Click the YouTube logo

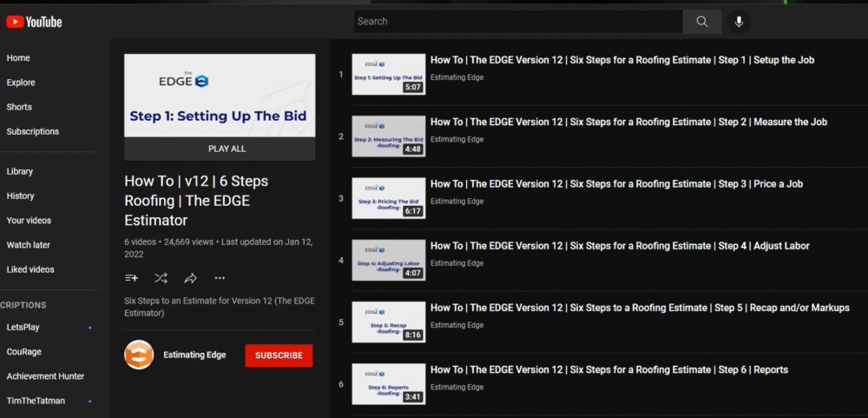(x=34, y=22)
